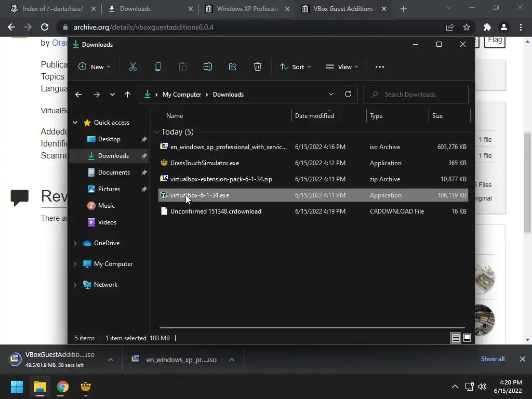Expand the My Computer tree node
532x399 pixels.
click(75, 264)
